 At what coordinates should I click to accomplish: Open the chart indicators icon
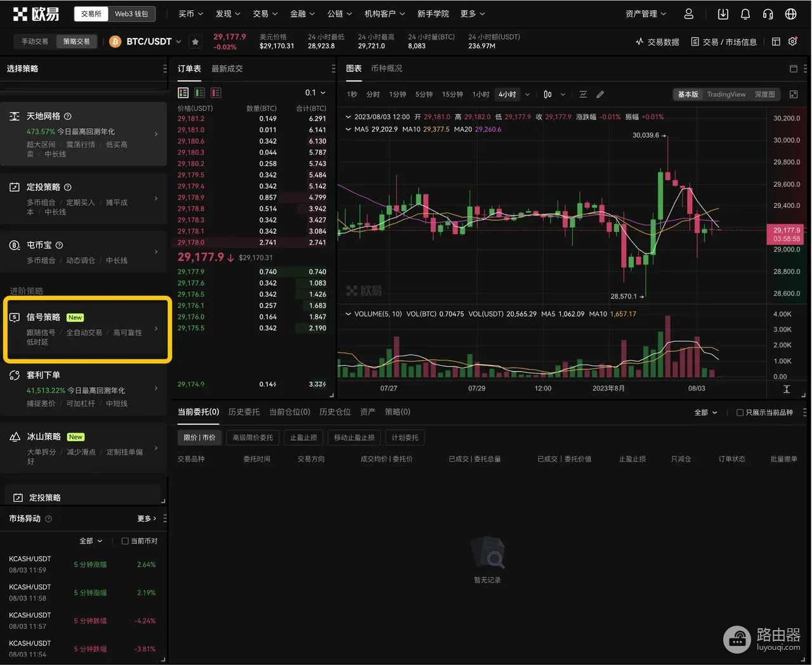coord(583,94)
